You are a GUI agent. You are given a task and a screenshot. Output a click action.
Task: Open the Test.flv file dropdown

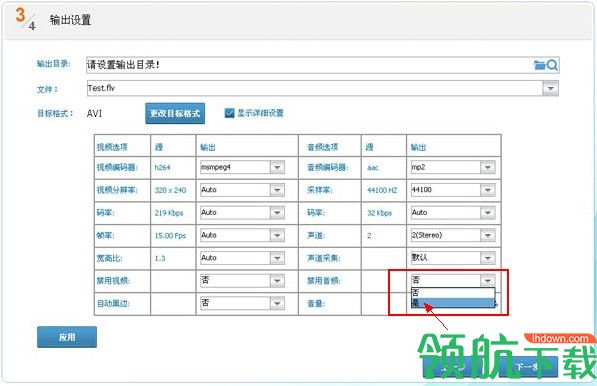point(550,88)
